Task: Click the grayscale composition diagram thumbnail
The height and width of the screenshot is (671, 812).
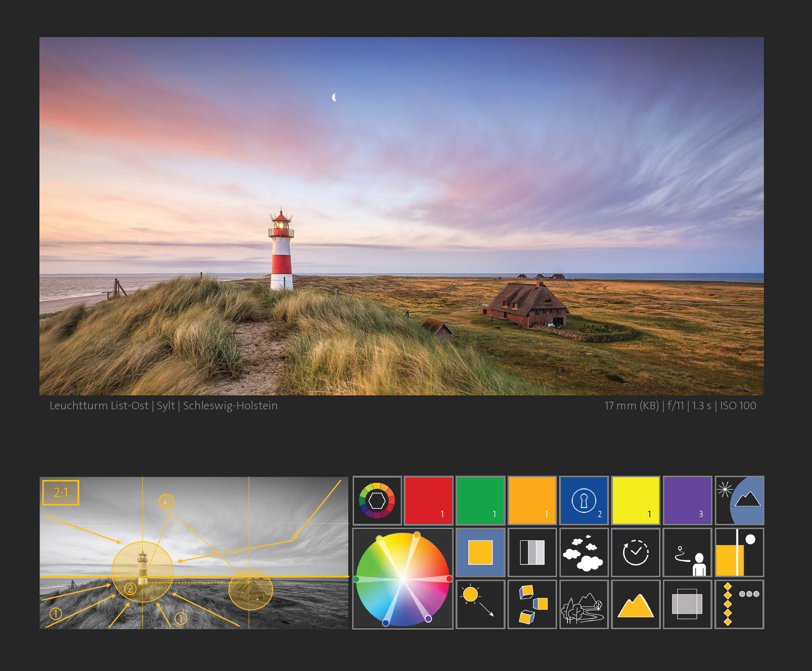Action: tap(194, 553)
